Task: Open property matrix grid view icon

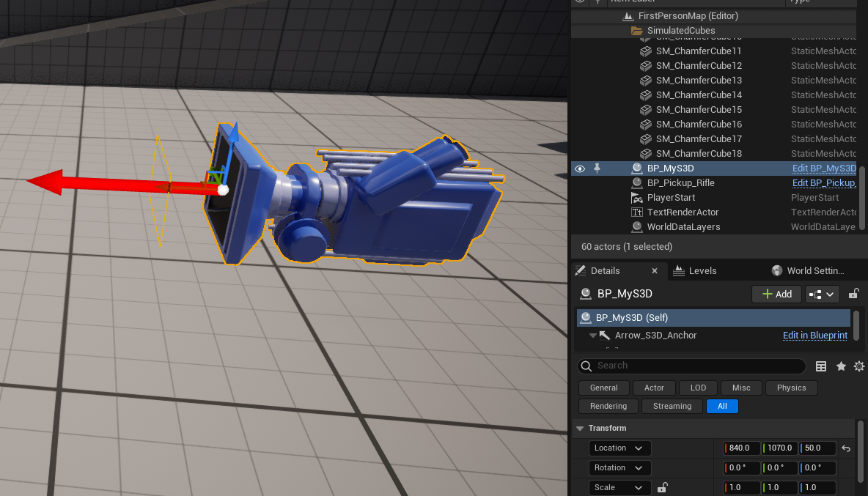Action: tap(821, 366)
